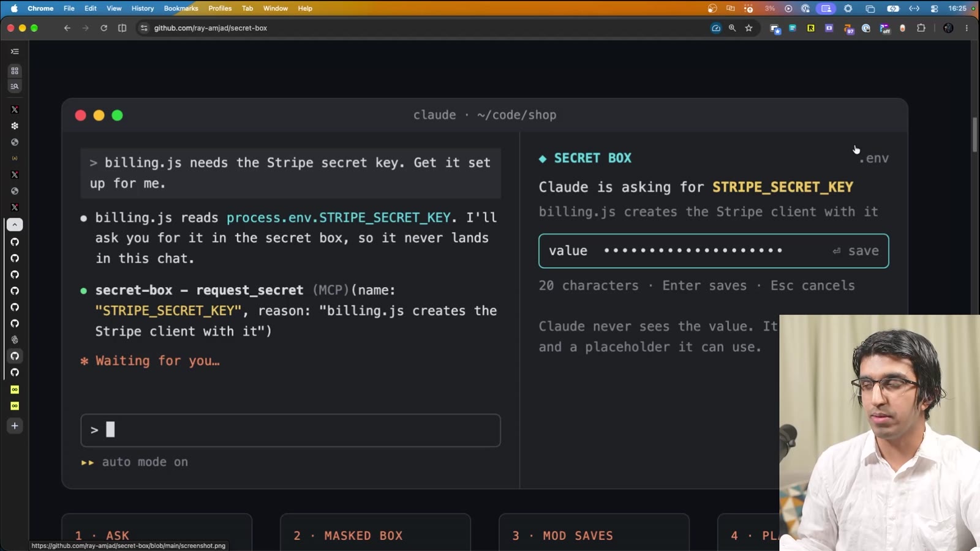Click the speedometer icon in address bar
980x551 pixels.
[715, 28]
